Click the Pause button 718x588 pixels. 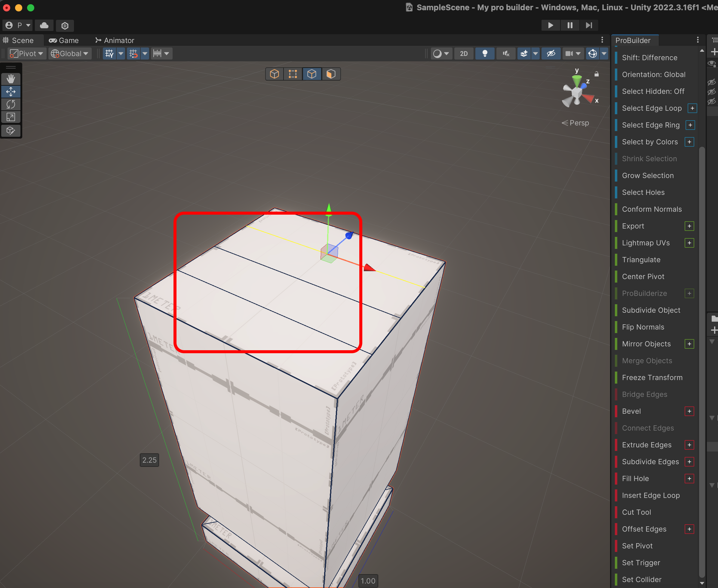(570, 26)
